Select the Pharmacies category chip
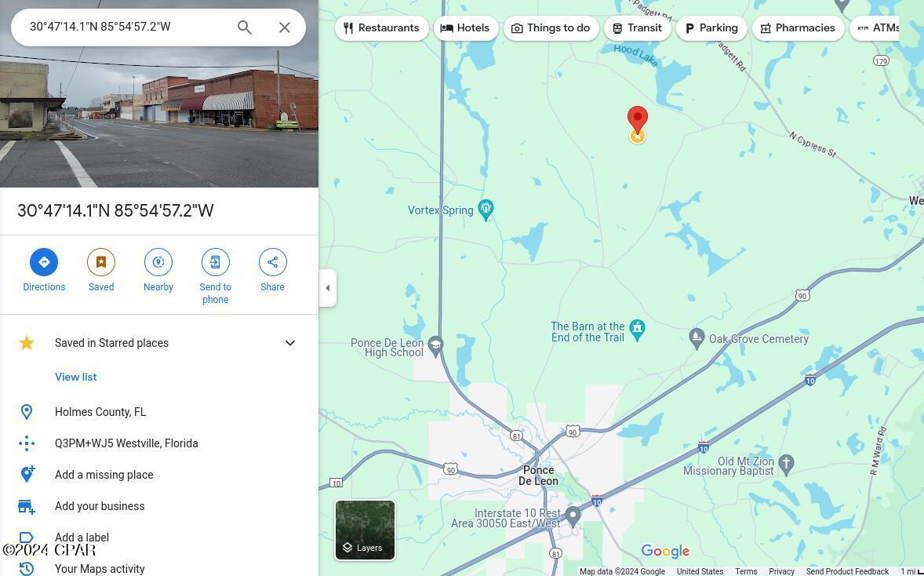 (x=798, y=28)
